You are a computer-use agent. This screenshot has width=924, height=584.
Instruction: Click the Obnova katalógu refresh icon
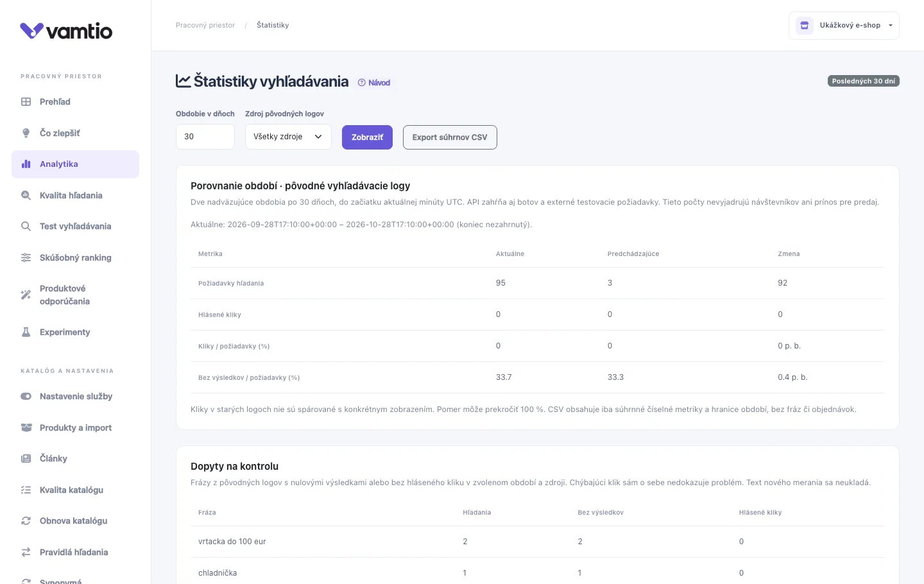[x=26, y=520]
